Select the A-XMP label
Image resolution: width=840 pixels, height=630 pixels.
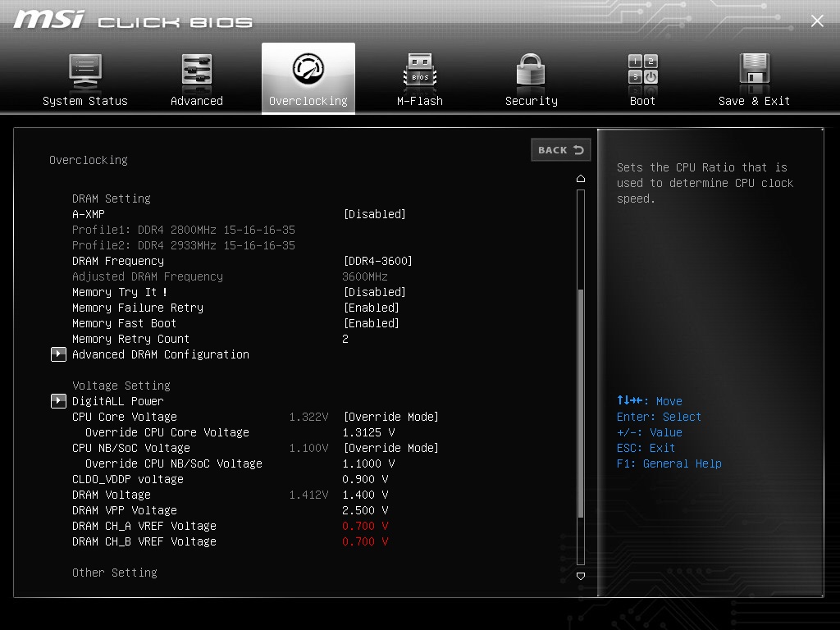pos(89,214)
